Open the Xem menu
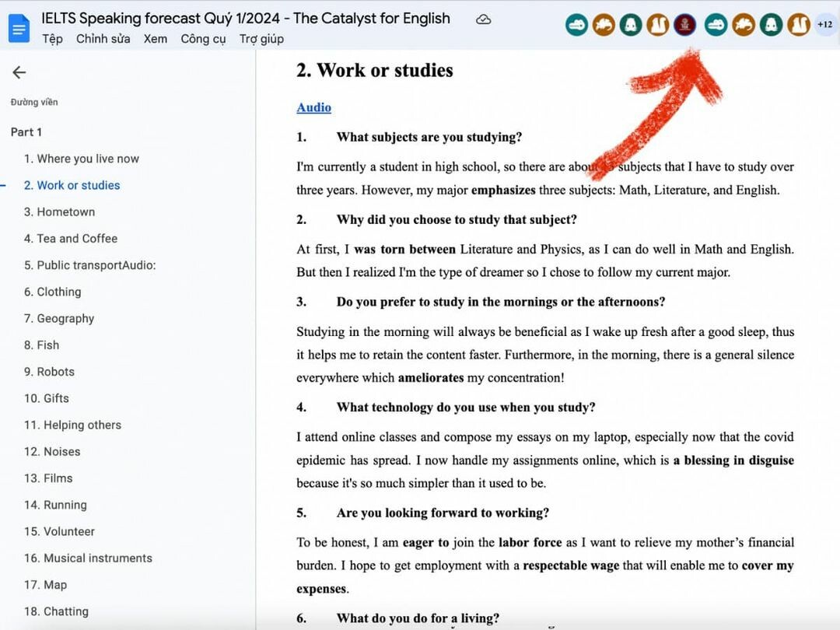Image resolution: width=840 pixels, height=630 pixels. [155, 39]
